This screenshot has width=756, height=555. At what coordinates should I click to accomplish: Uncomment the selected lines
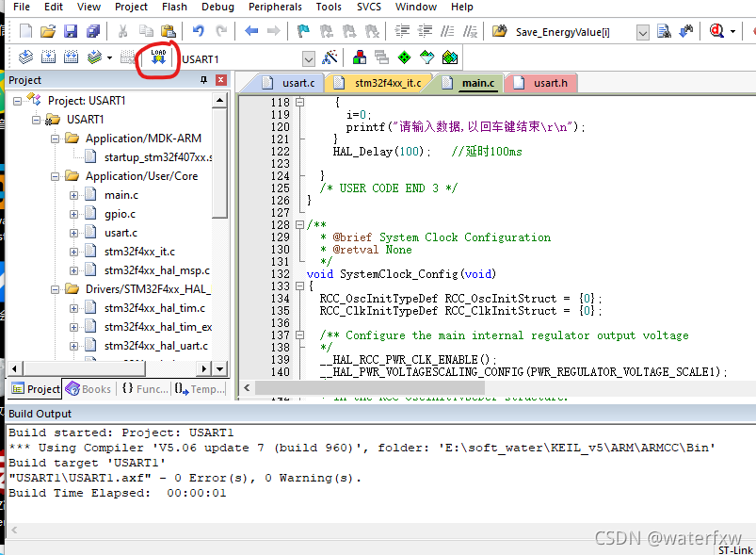(470, 31)
